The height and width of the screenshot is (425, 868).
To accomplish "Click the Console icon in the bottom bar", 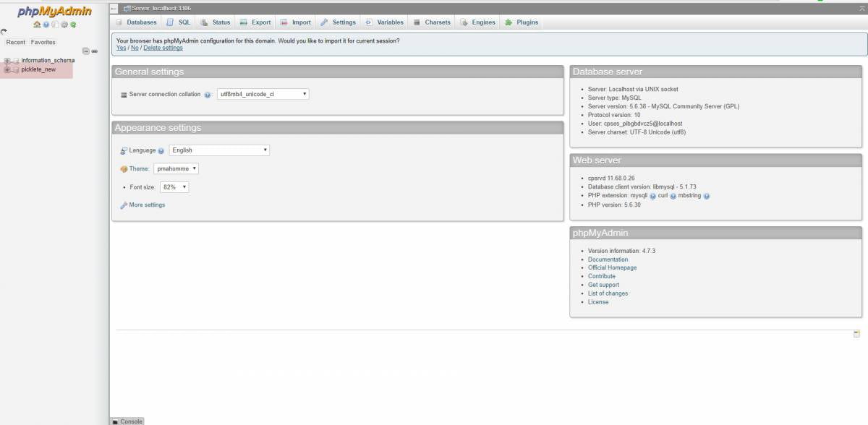I will [115, 421].
